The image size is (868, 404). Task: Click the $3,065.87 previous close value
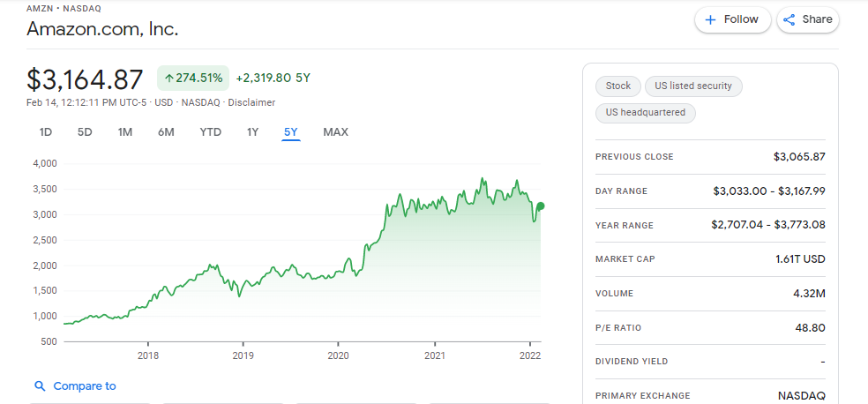(x=799, y=157)
